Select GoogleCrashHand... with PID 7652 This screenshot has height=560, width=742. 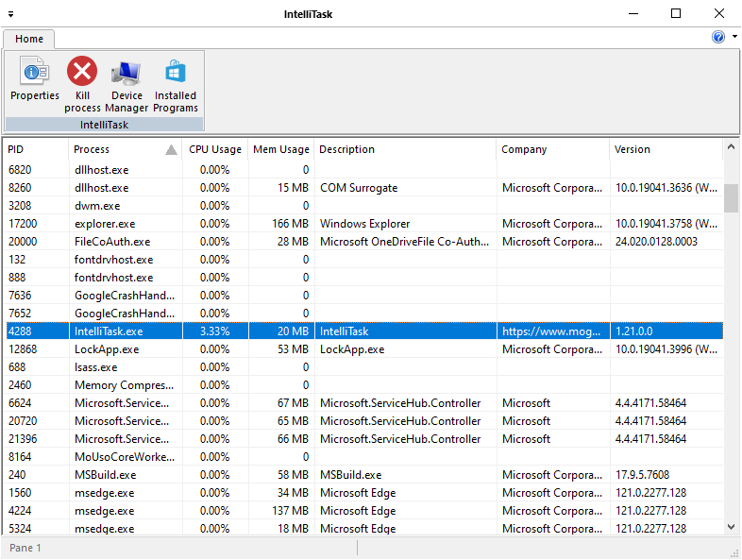pyautogui.click(x=363, y=314)
